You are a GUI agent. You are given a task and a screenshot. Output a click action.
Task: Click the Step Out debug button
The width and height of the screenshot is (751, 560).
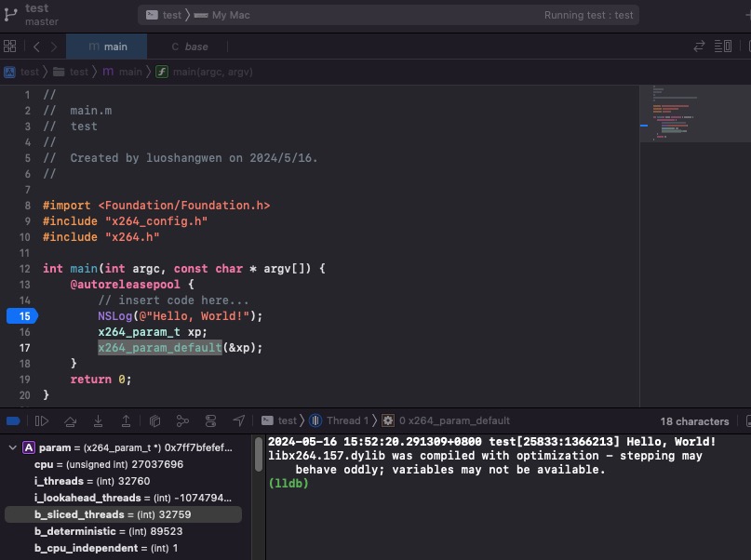[126, 421]
